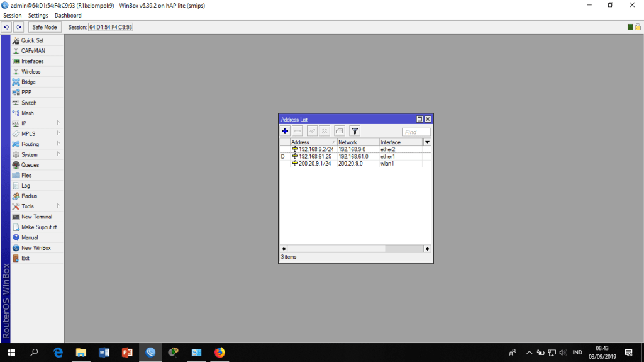The width and height of the screenshot is (644, 362).
Task: Open Firefox from the Windows taskbar
Action: [219, 353]
